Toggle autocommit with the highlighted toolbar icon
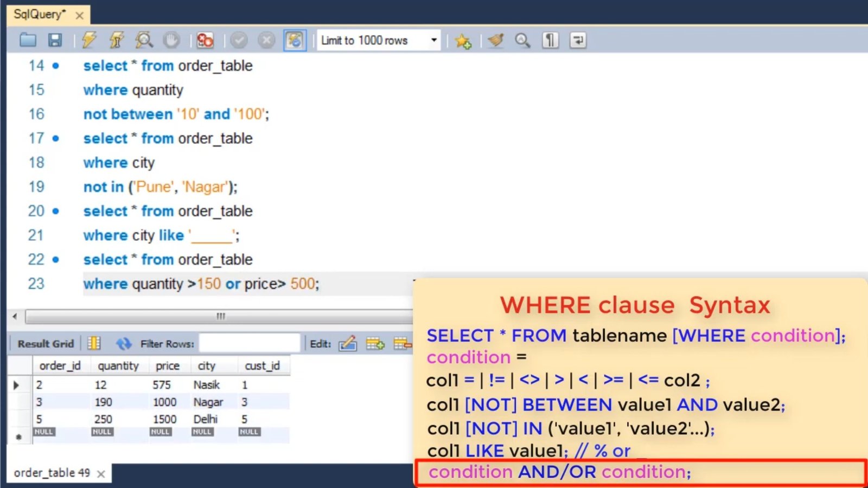Screen dimensions: 868x488 294,40
